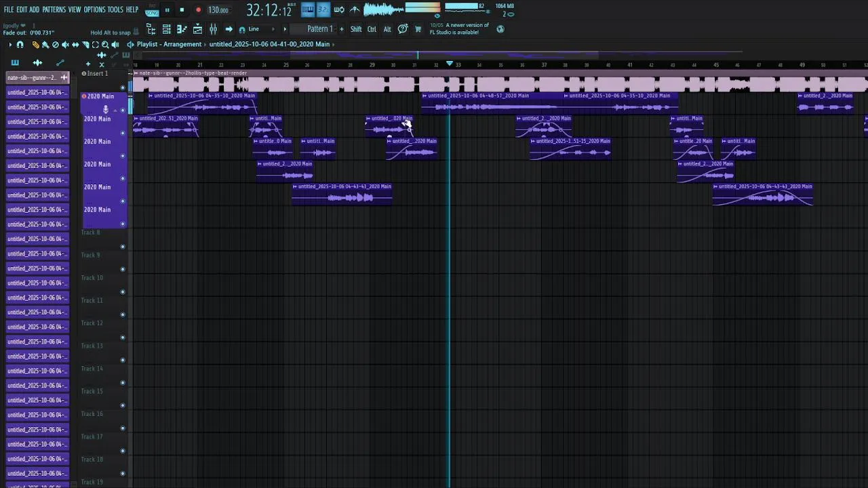Open menu of 04-48-57 2020 Main clip
Image resolution: width=868 pixels, height=488 pixels.
click(425, 96)
